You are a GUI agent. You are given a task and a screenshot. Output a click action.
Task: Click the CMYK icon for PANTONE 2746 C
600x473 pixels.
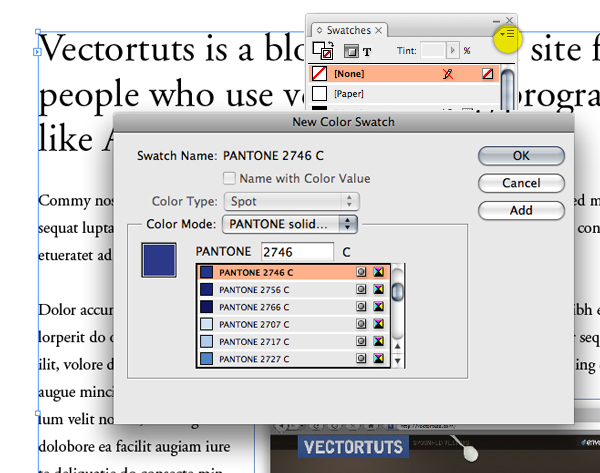[378, 272]
